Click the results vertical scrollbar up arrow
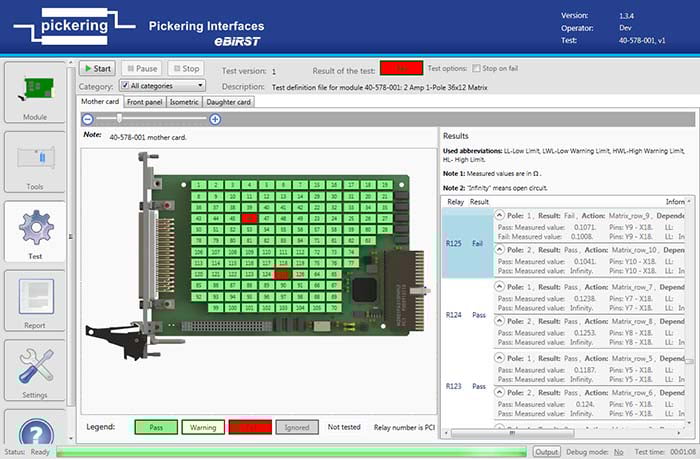This screenshot has width=700, height=460. tap(690, 201)
